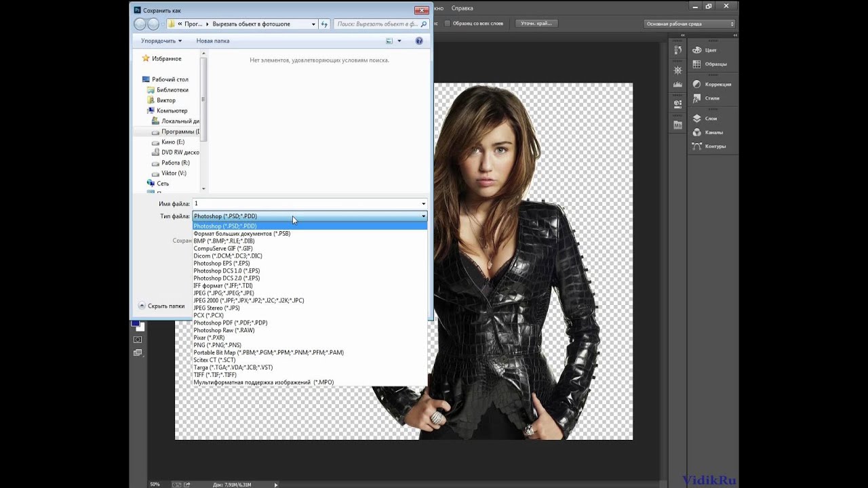Select 'Виктор' folder in navigation tree
This screenshot has width=868, height=488.
point(166,100)
